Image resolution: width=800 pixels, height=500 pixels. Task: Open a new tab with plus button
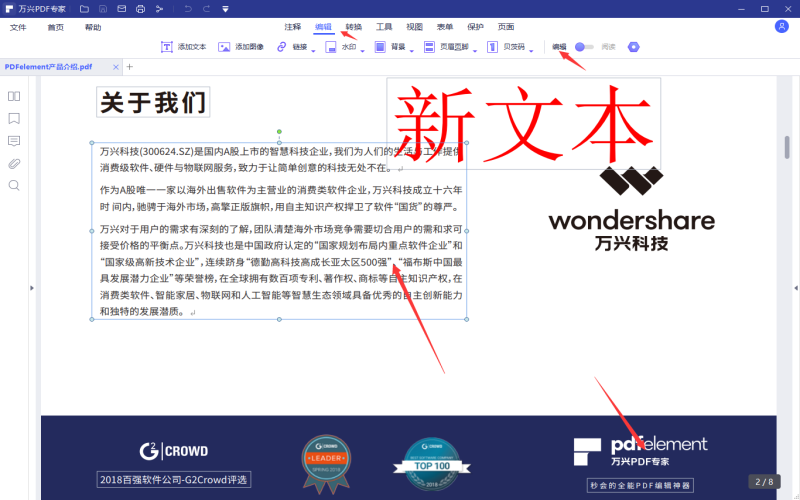(x=129, y=67)
